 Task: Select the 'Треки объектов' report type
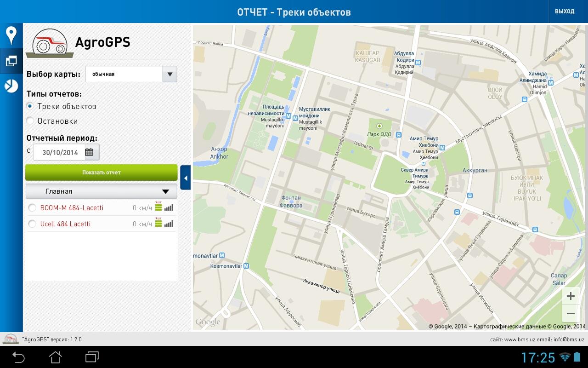30,106
